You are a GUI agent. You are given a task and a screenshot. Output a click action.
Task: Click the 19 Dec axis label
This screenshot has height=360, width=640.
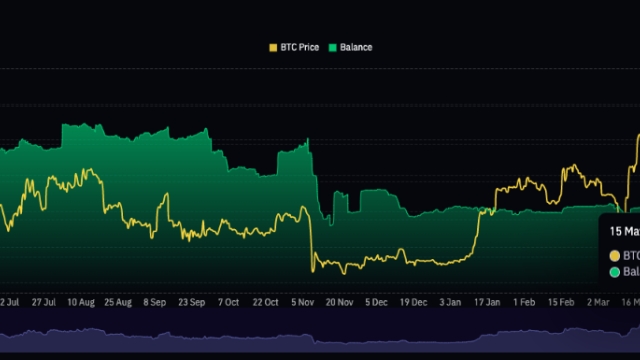point(413,302)
